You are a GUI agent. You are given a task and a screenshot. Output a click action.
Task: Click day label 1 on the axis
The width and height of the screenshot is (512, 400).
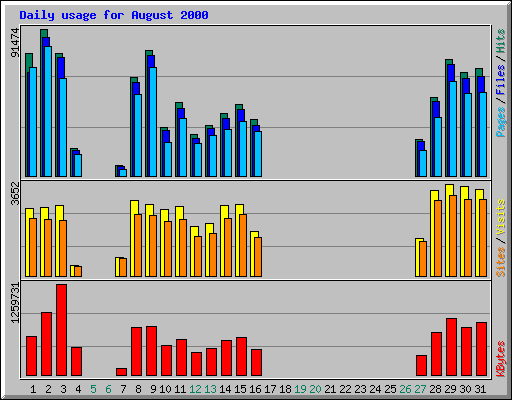click(x=33, y=389)
